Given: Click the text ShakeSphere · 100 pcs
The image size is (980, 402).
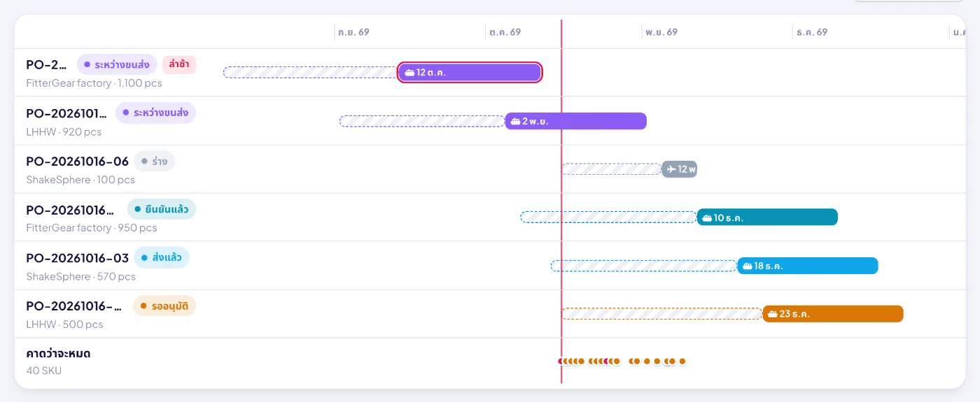Looking at the screenshot, I should [x=80, y=180].
